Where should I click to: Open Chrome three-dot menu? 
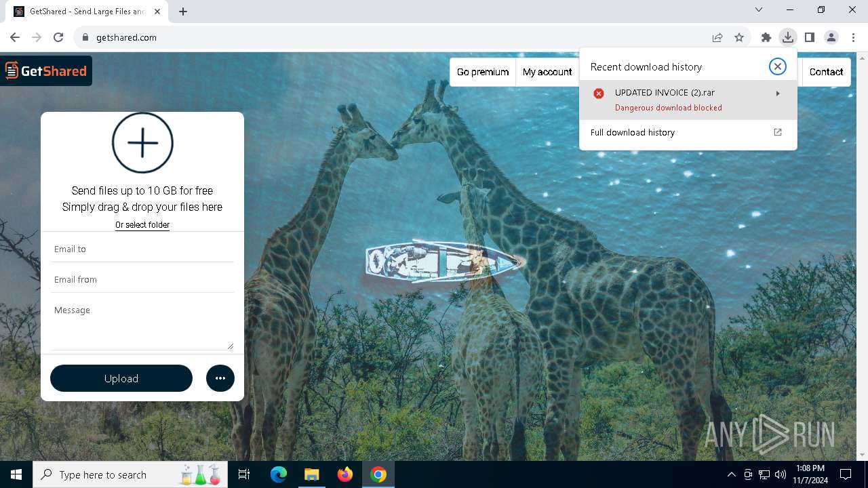853,37
